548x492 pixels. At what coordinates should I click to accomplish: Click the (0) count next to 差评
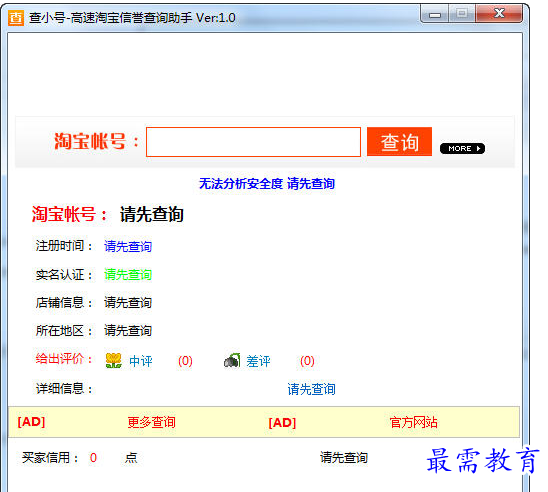(307, 361)
